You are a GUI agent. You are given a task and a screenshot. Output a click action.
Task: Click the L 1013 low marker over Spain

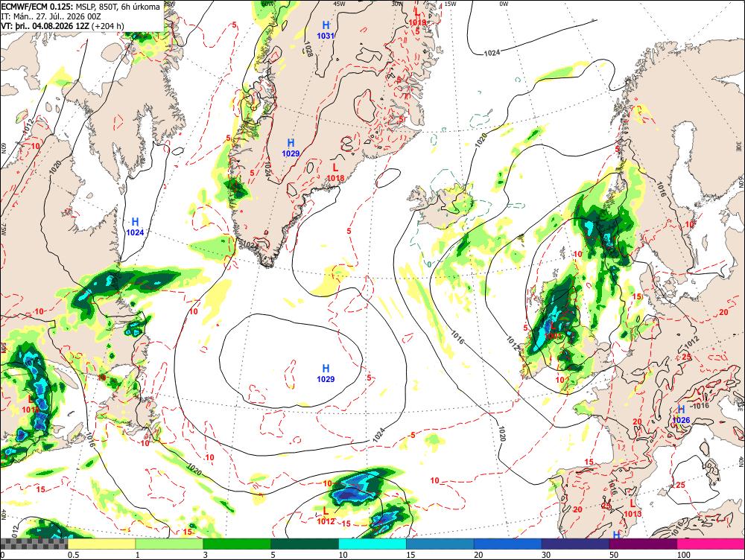tap(633, 509)
